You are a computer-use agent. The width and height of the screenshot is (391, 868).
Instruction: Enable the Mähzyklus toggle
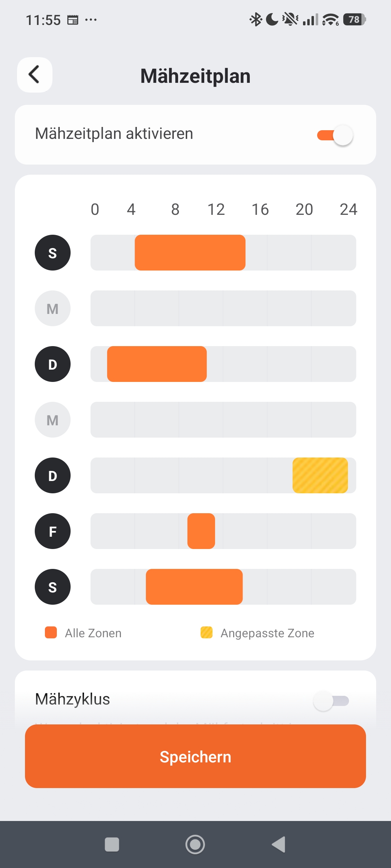[x=331, y=701]
